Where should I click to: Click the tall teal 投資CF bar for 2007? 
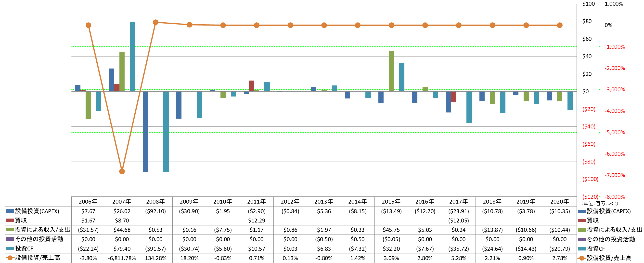132,56
